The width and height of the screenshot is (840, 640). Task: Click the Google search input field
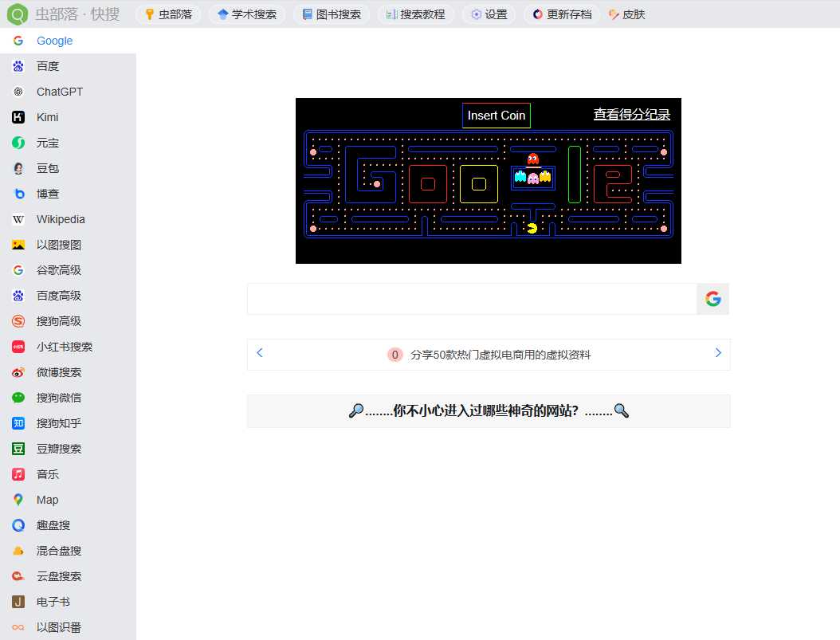click(470, 298)
